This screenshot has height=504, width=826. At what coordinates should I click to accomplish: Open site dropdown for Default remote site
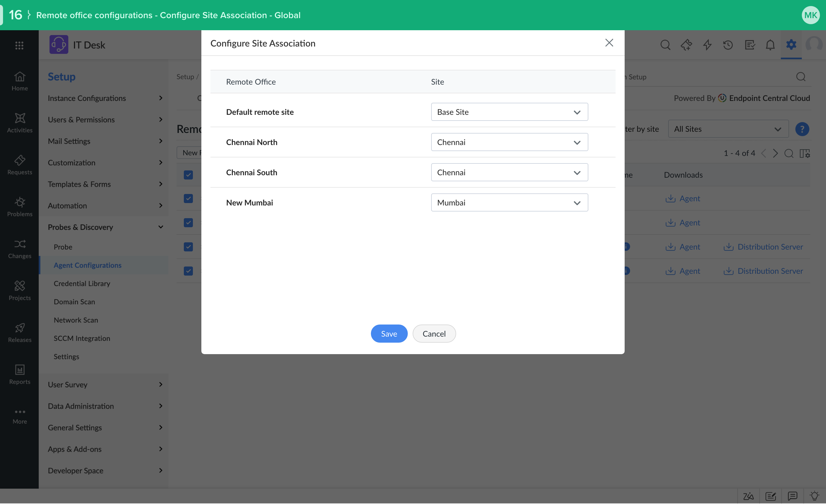509,112
